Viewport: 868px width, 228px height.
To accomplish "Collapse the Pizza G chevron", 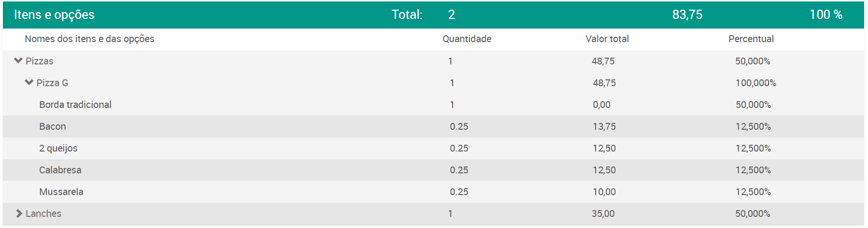I will point(29,83).
